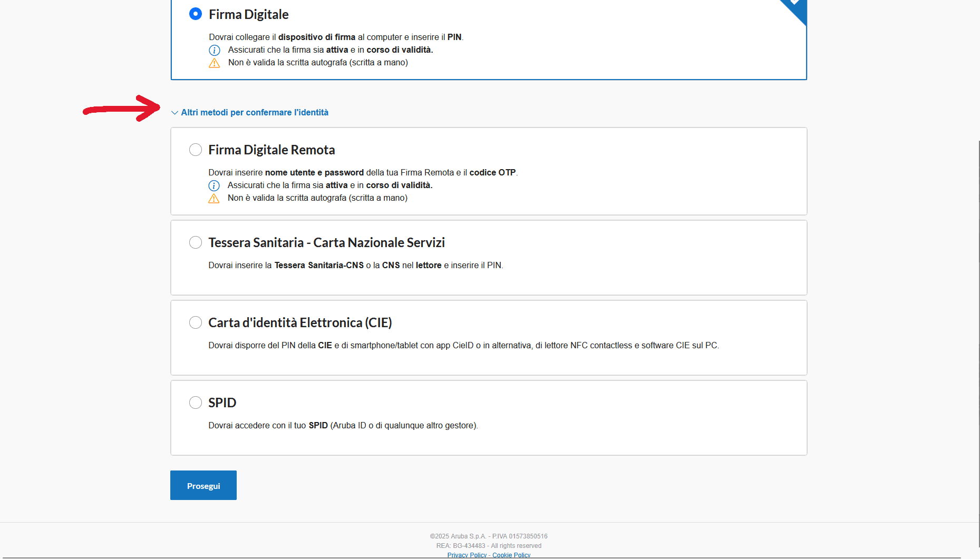Click the warning triangle under Firma Digitale Remota
The width and height of the screenshot is (980, 559).
tap(214, 199)
